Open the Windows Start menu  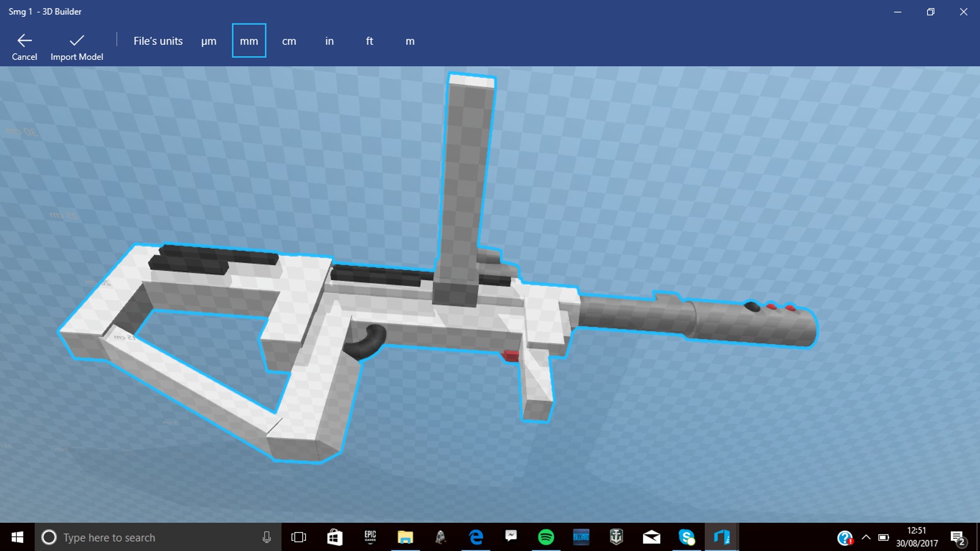coord(17,537)
